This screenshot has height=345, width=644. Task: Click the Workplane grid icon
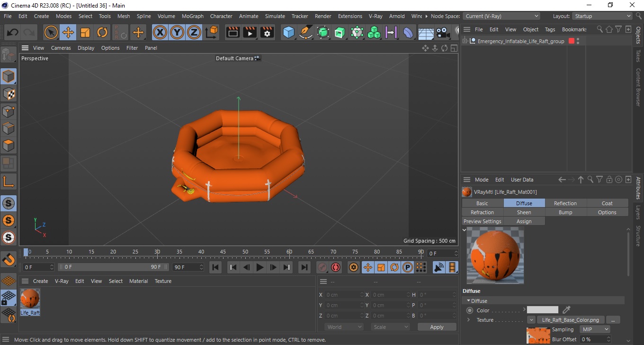pos(9,281)
